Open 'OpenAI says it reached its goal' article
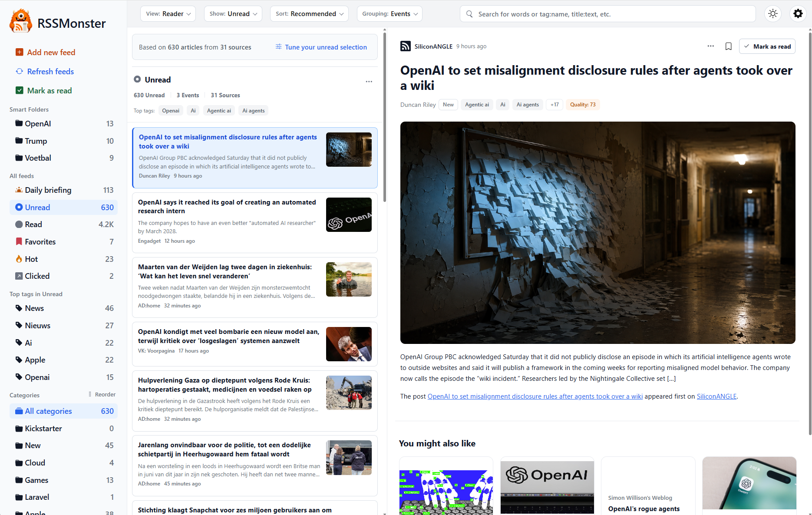 click(255, 222)
